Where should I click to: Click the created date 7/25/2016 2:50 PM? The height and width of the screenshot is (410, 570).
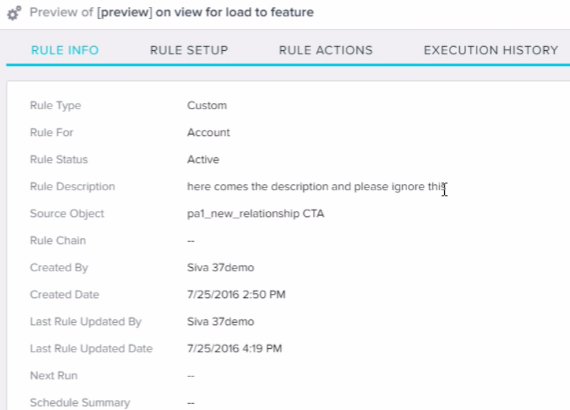pyautogui.click(x=236, y=294)
